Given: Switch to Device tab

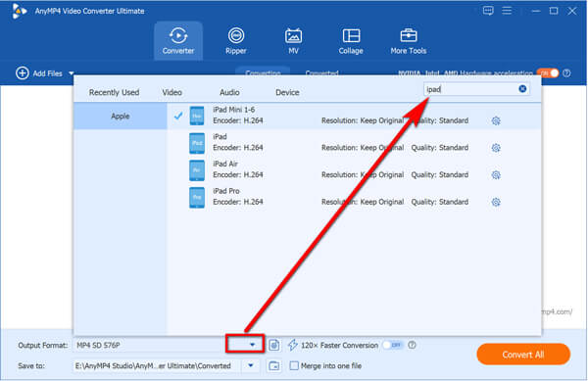Looking at the screenshot, I should click(x=287, y=92).
